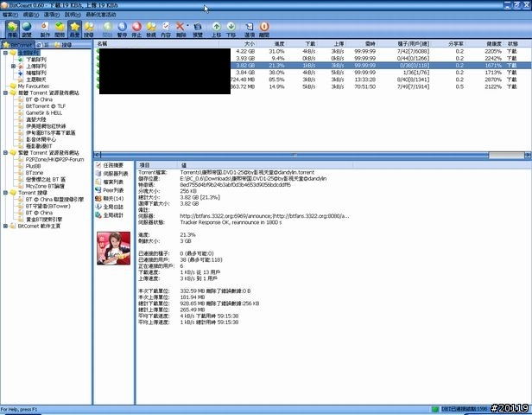532x415 pixels.
Task: Pause the task with the 暫停 toolbar icon
Action: tap(122, 29)
